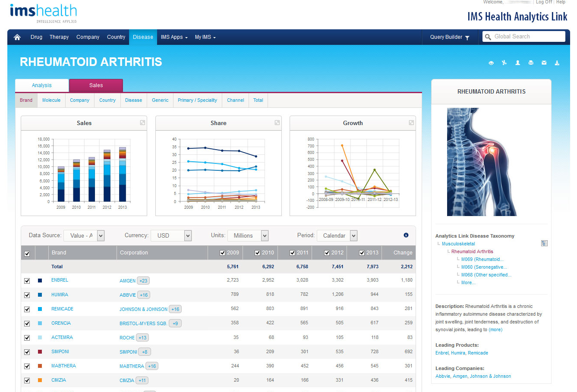The height and width of the screenshot is (392, 577).
Task: Open the Therapy navigation item
Action: 59,37
